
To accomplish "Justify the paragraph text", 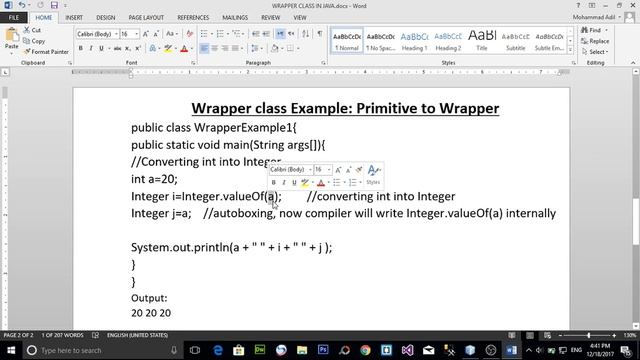I will (235, 49).
